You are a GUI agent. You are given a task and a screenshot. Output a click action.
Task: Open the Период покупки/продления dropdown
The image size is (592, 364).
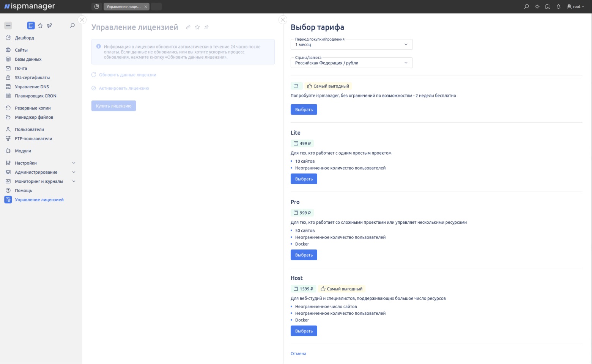(351, 44)
